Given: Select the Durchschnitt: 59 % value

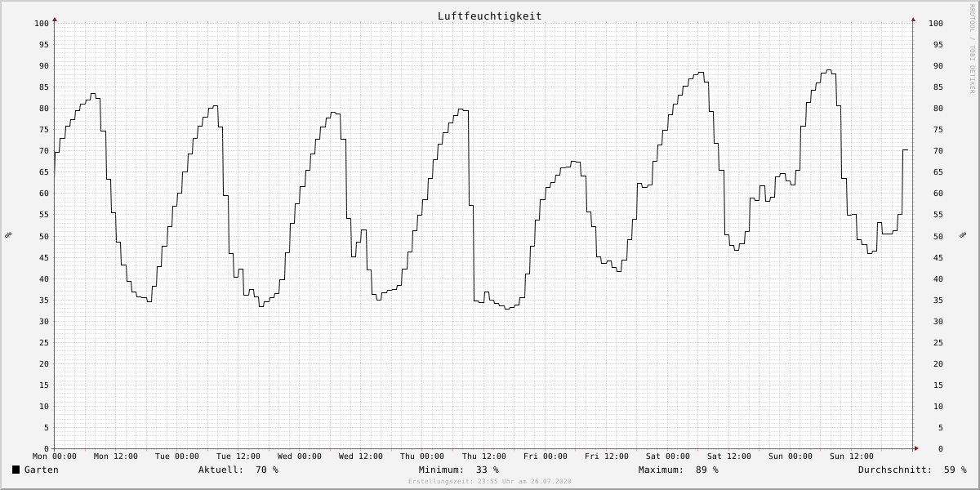Looking at the screenshot, I should tap(912, 470).
